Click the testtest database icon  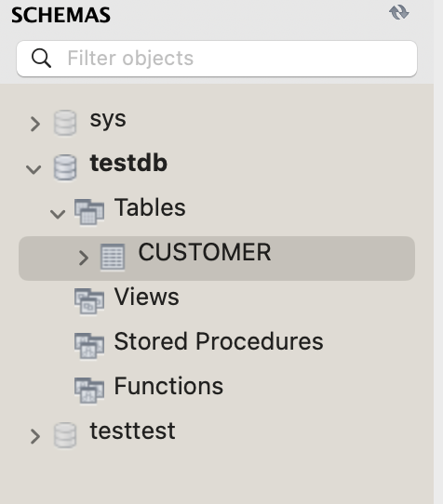point(65,435)
